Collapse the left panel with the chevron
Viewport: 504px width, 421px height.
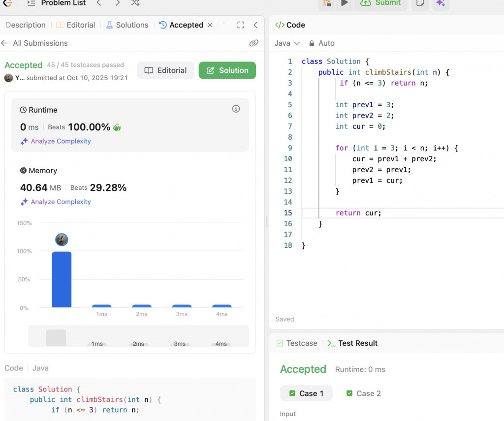click(255, 25)
